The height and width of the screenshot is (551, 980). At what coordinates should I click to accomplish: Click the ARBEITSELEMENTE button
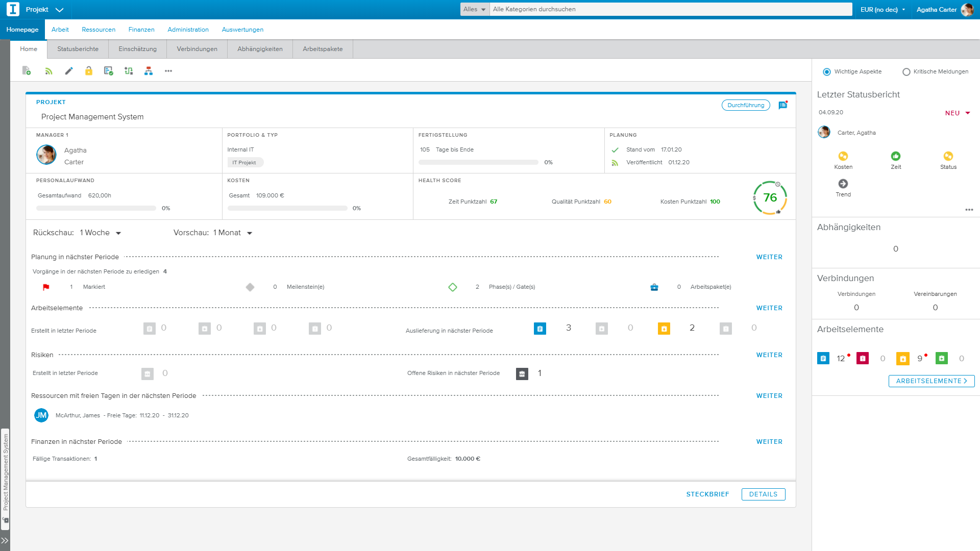pos(931,381)
